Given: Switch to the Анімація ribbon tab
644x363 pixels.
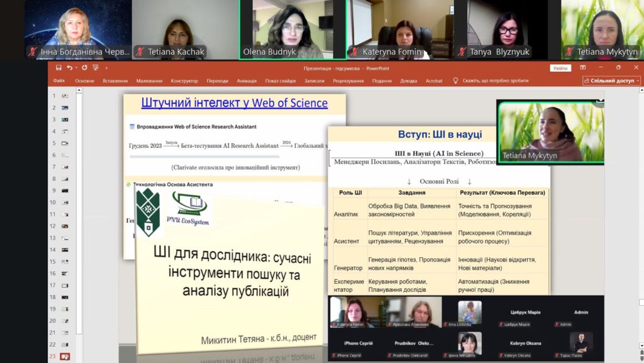Looking at the screenshot, I should tap(247, 81).
